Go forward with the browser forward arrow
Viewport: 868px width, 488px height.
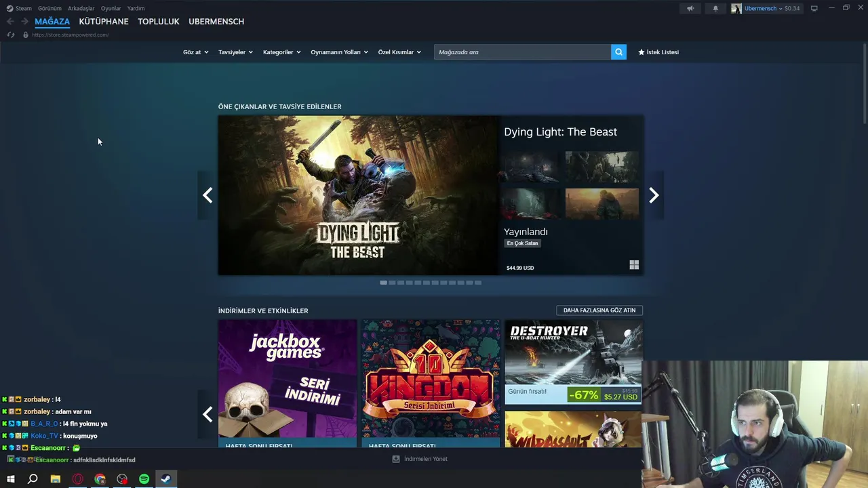25,22
